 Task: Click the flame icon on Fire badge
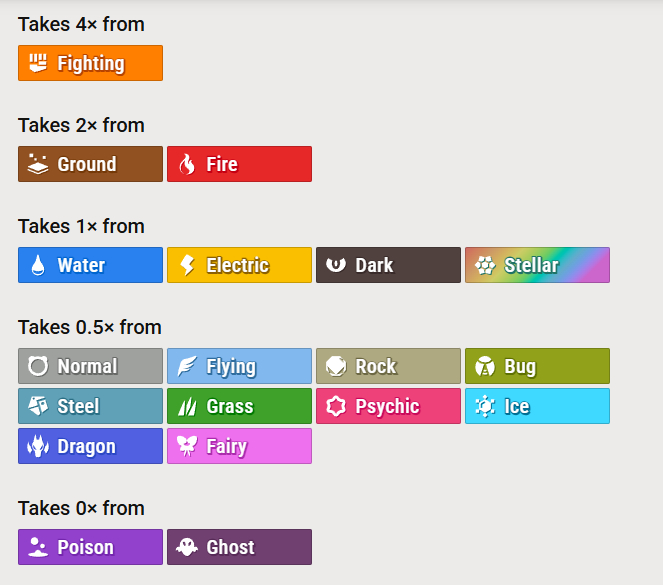(x=187, y=165)
